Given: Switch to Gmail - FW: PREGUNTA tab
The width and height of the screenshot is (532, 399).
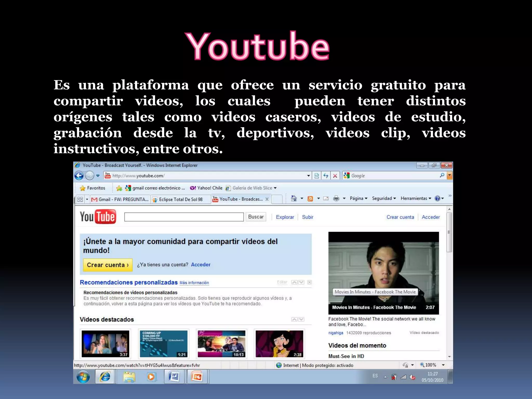Looking at the screenshot, I should pyautogui.click(x=120, y=199).
